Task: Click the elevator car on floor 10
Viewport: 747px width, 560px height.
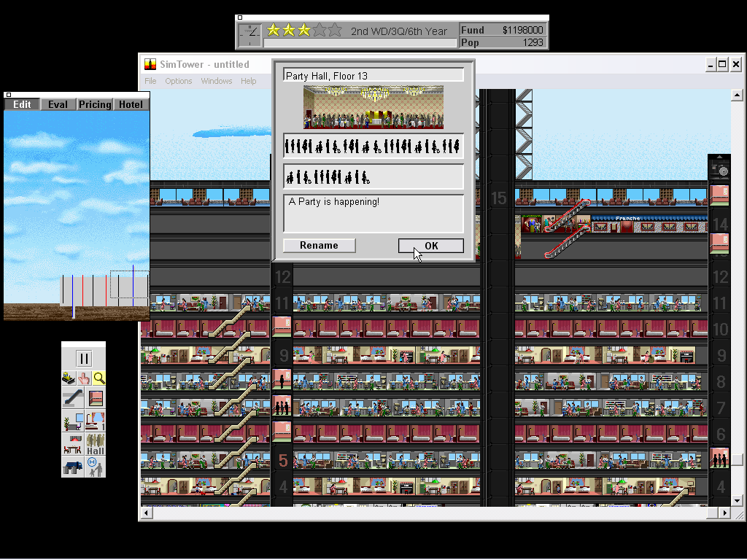Action: [x=282, y=327]
